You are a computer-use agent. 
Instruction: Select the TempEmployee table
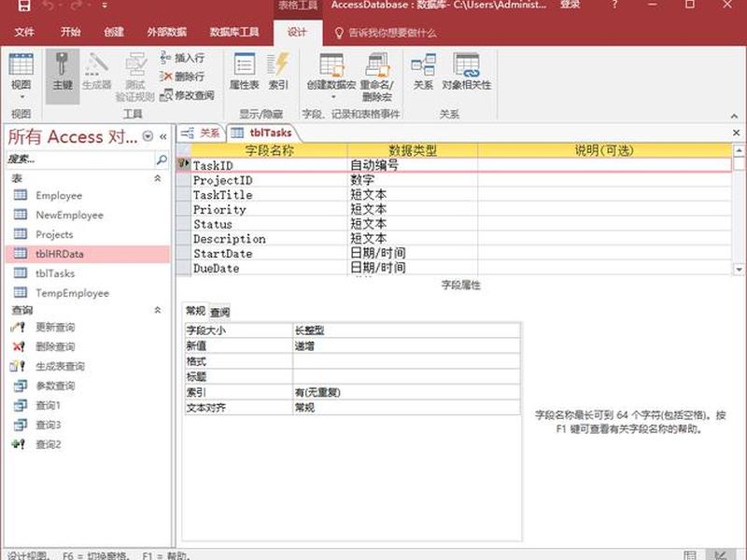(72, 293)
